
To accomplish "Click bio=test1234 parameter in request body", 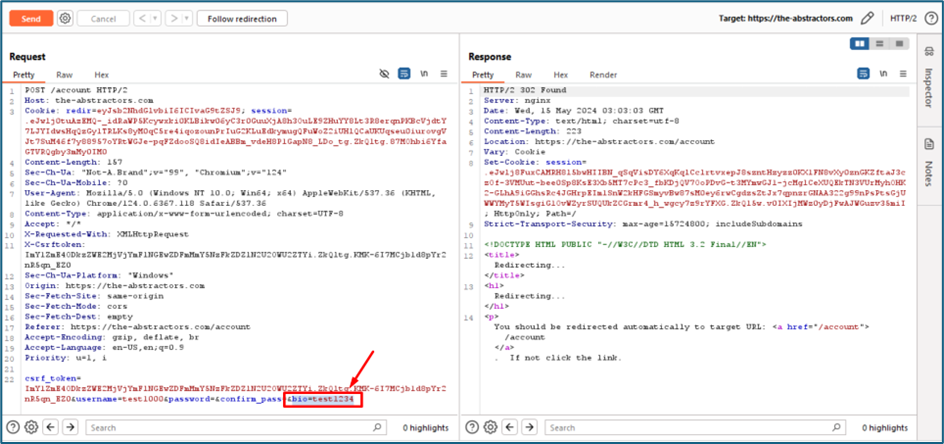I will click(324, 399).
